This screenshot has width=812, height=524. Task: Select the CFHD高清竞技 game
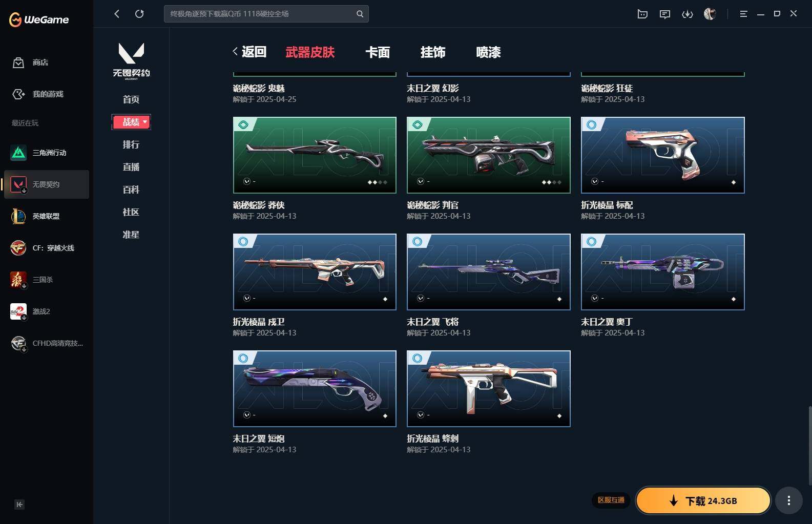(x=46, y=343)
